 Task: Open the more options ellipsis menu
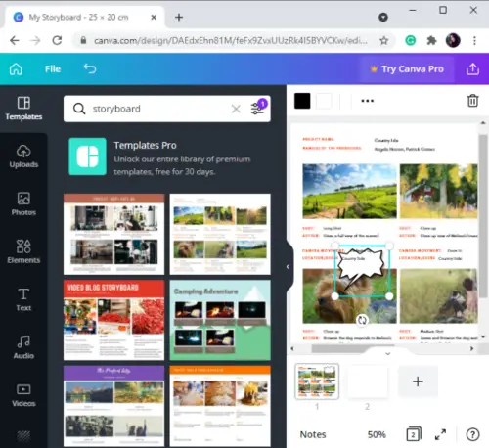tap(367, 101)
